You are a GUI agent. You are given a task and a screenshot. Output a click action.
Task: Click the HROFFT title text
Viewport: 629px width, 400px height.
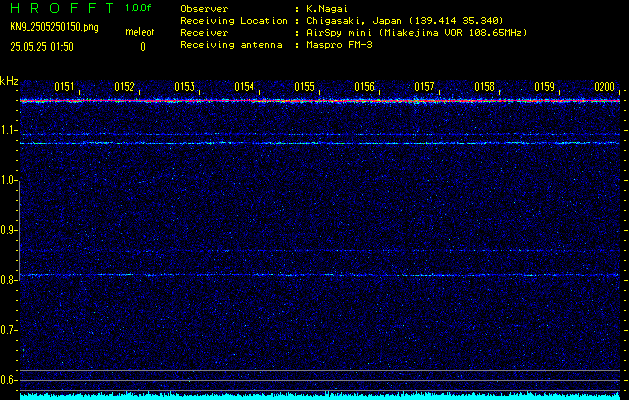click(x=62, y=8)
